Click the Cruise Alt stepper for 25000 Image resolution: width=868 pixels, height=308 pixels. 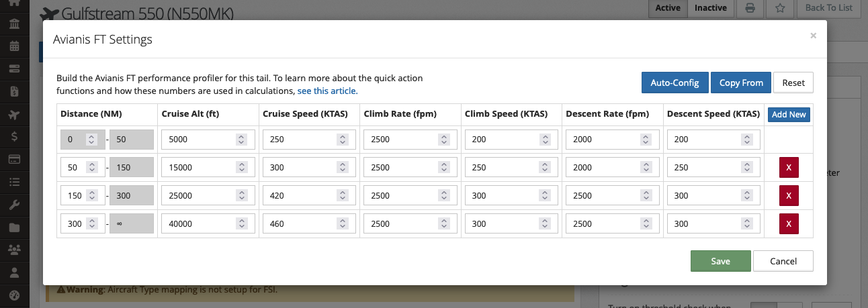pyautogui.click(x=241, y=196)
